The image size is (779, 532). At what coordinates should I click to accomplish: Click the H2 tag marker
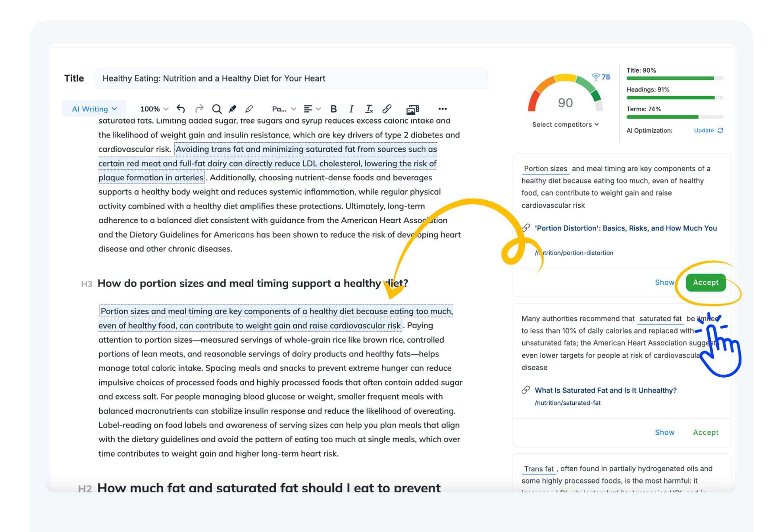click(x=85, y=489)
